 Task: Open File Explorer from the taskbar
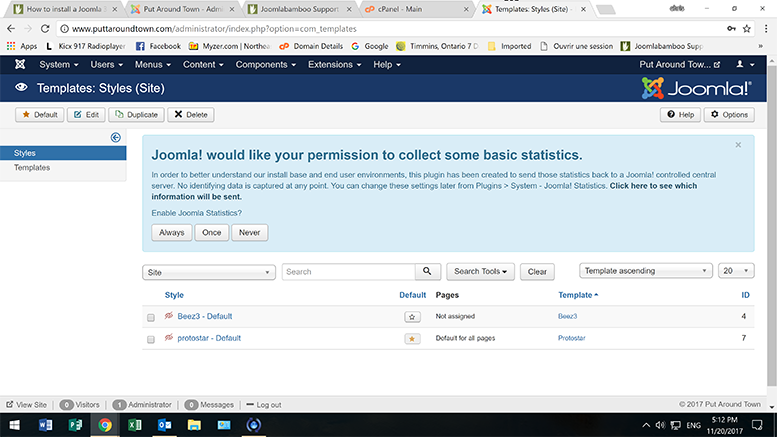pyautogui.click(x=194, y=425)
